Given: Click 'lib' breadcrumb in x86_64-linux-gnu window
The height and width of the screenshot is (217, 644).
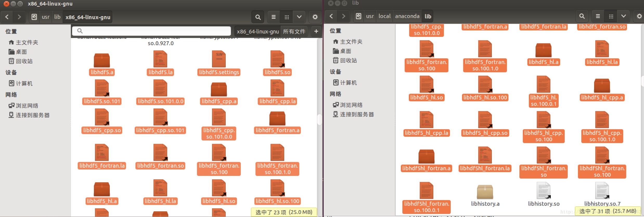Looking at the screenshot, I should pos(57,17).
